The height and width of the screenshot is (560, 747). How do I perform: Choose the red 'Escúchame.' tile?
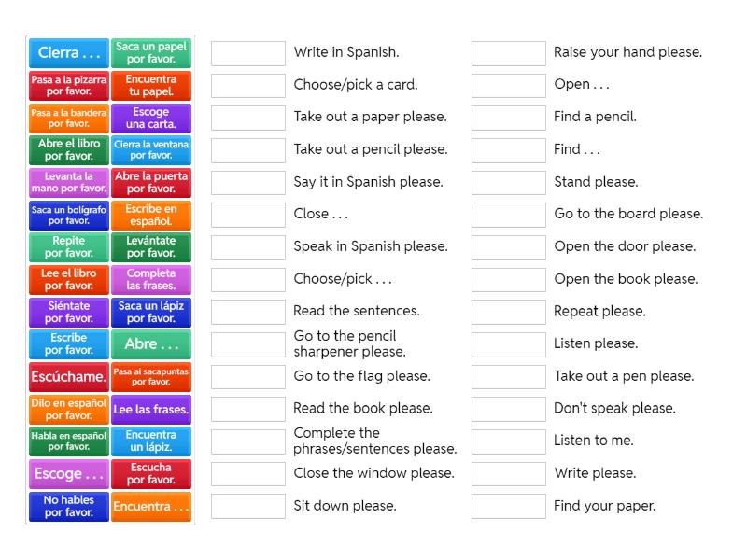pos(68,377)
